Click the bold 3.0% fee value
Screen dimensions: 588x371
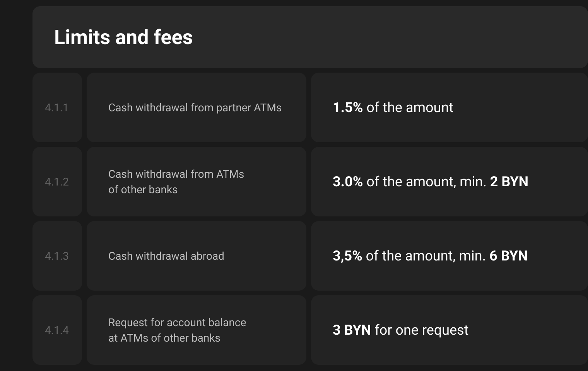[x=347, y=182]
